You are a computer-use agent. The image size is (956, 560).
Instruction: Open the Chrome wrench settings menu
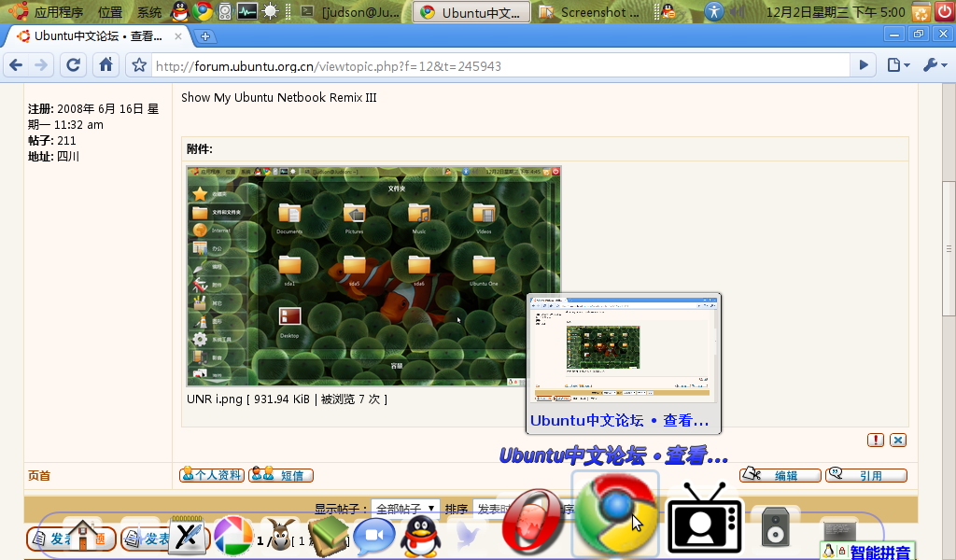tap(935, 65)
